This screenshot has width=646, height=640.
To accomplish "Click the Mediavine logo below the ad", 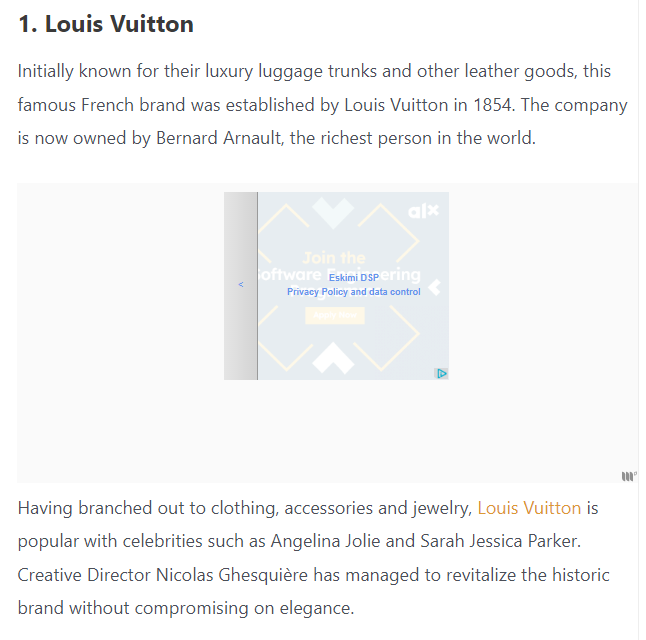I will click(628, 476).
